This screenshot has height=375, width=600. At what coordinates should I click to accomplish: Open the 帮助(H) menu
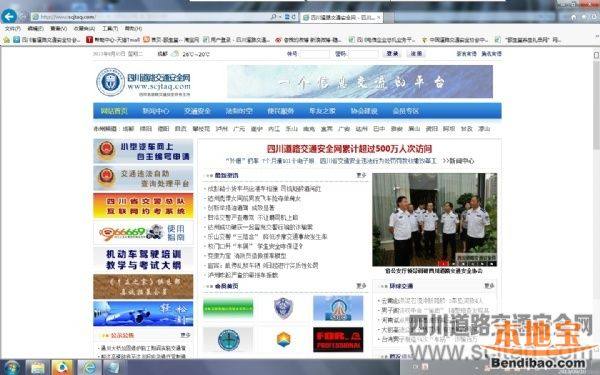[133, 29]
